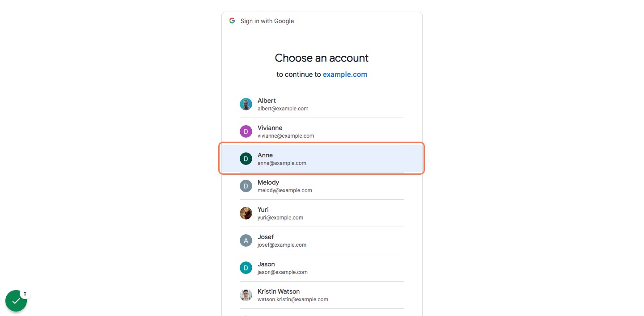
Task: Pick the highlighted Anne account row
Action: click(322, 159)
